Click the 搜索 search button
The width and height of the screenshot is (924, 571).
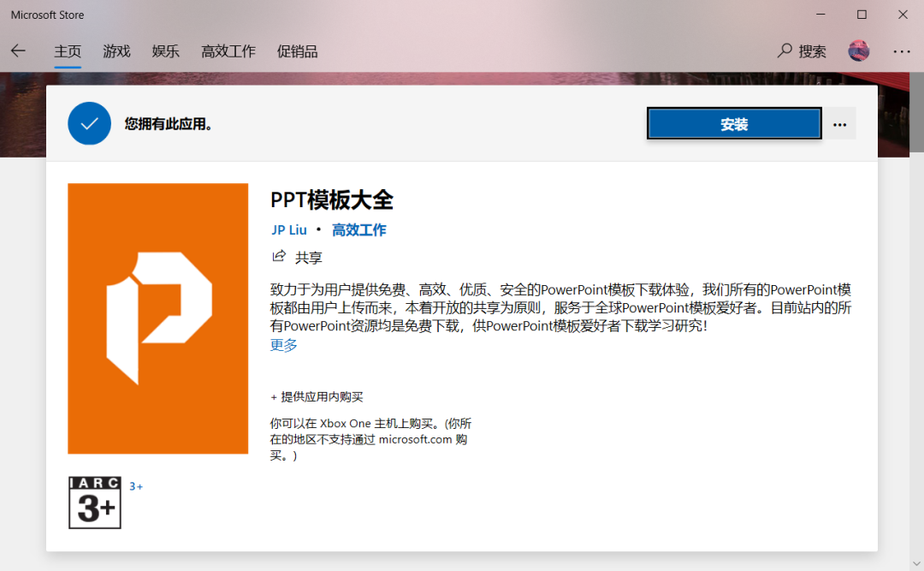click(802, 51)
